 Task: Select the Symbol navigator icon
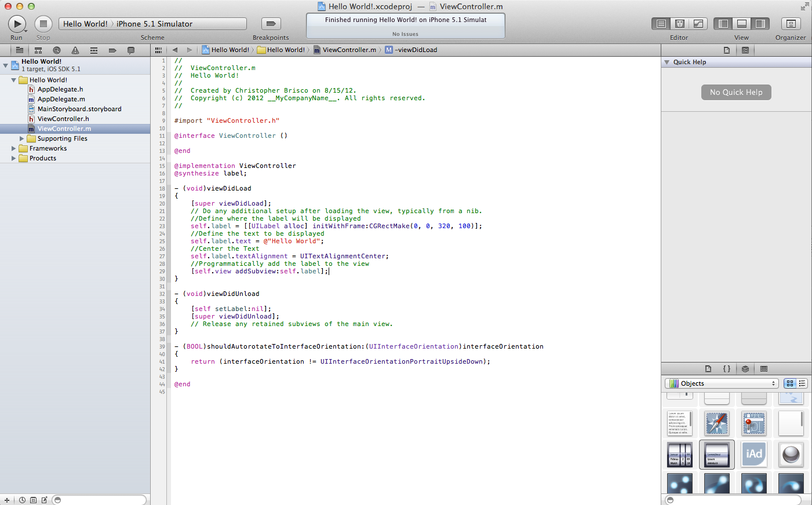click(38, 50)
